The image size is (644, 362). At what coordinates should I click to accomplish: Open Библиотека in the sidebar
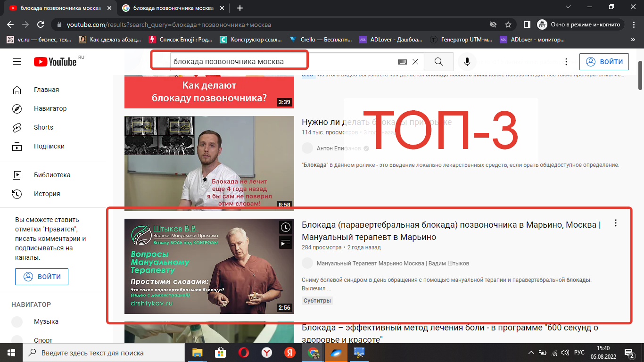[x=53, y=175]
